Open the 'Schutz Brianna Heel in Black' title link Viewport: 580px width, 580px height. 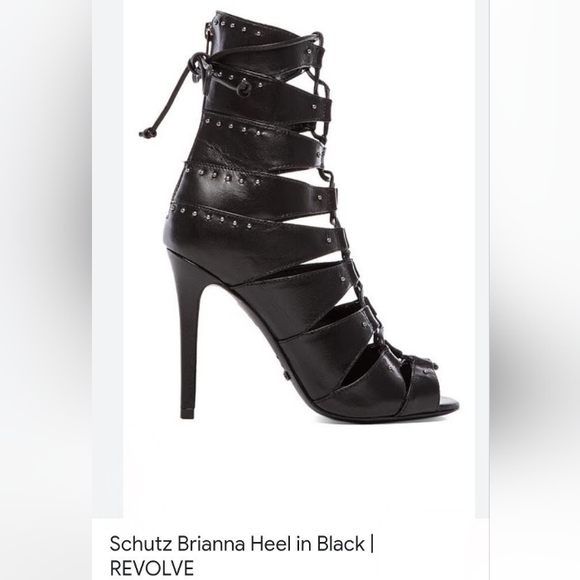point(242,555)
